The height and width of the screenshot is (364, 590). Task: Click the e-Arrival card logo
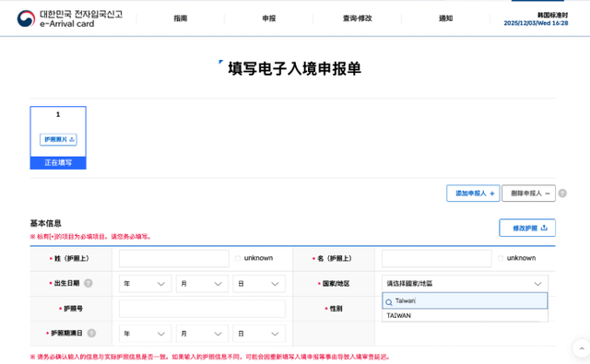tap(70, 18)
